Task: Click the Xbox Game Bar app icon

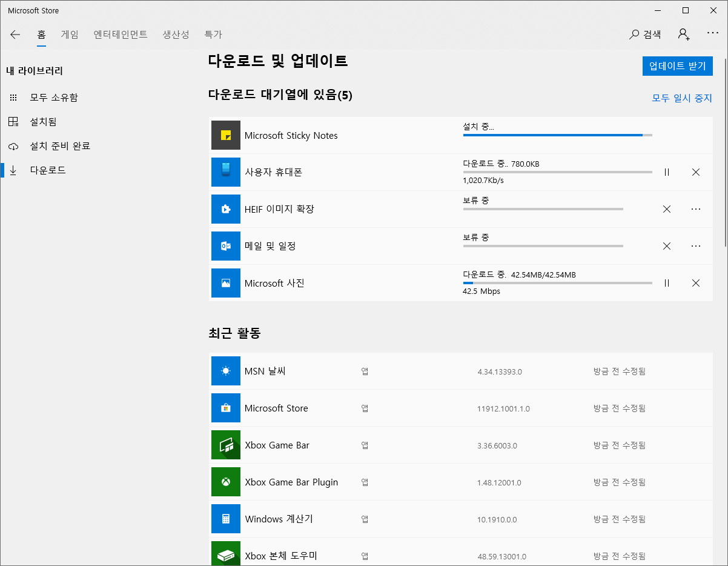Action: coord(225,445)
